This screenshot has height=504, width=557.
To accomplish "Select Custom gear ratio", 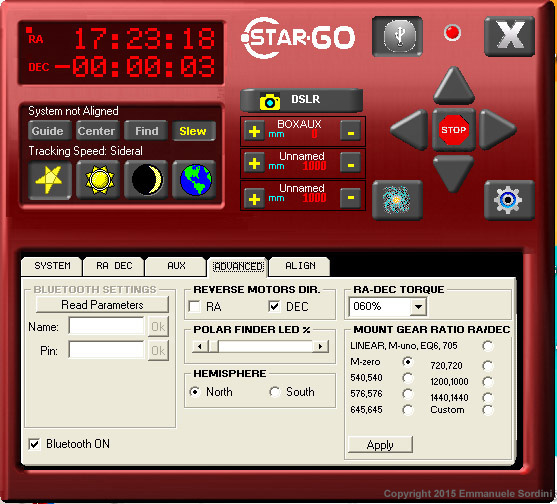I will (488, 410).
